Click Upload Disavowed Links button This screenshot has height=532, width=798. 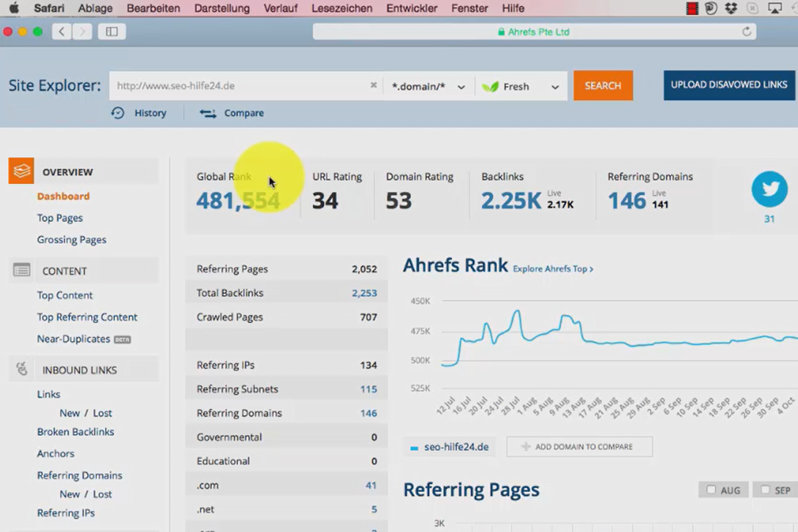pyautogui.click(x=729, y=85)
